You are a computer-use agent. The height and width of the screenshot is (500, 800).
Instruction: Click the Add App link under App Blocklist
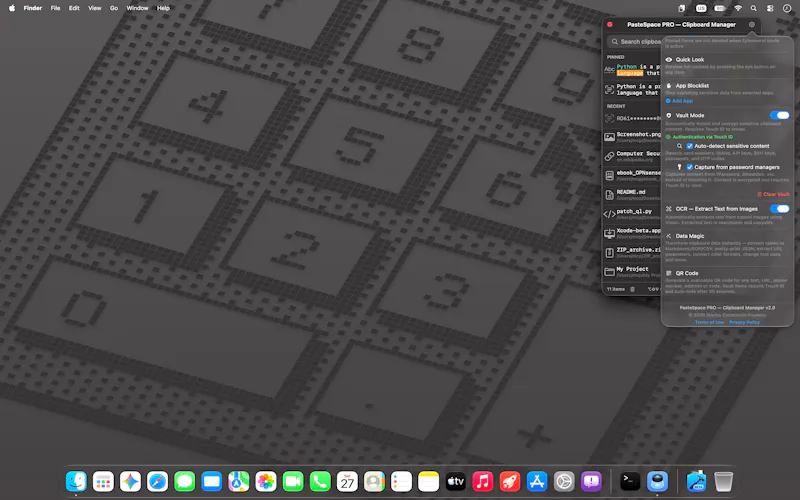tap(679, 101)
